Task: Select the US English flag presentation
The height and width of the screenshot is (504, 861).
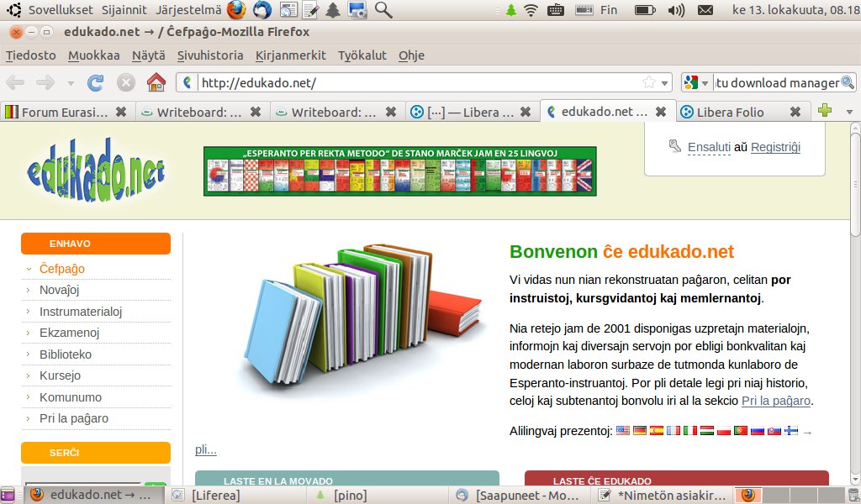Action: pos(623,431)
